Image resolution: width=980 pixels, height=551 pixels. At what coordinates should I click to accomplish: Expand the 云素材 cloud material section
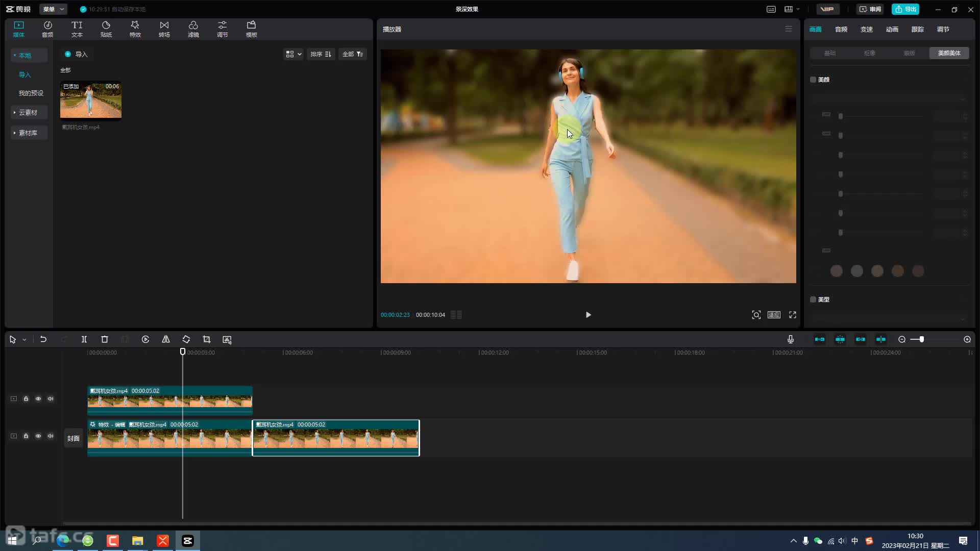tap(29, 112)
